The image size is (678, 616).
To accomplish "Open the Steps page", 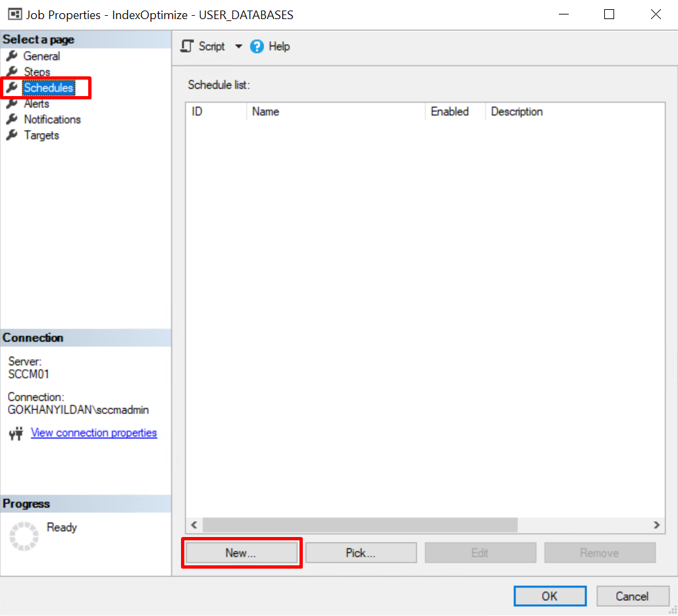I will tap(37, 72).
